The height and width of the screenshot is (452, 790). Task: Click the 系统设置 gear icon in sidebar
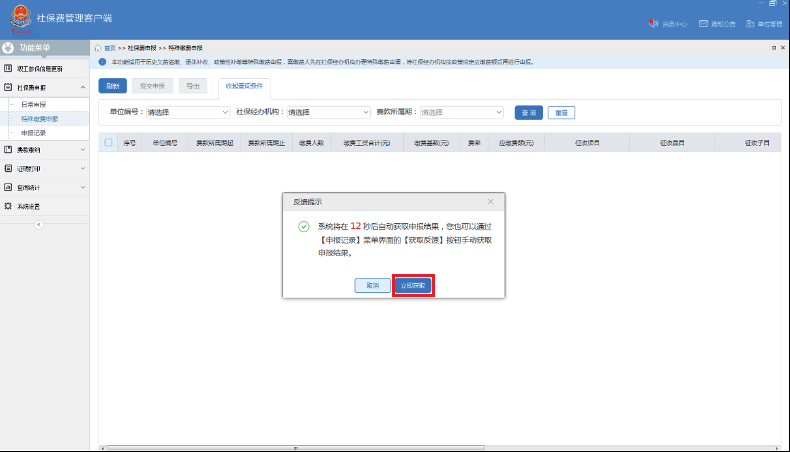click(x=8, y=206)
